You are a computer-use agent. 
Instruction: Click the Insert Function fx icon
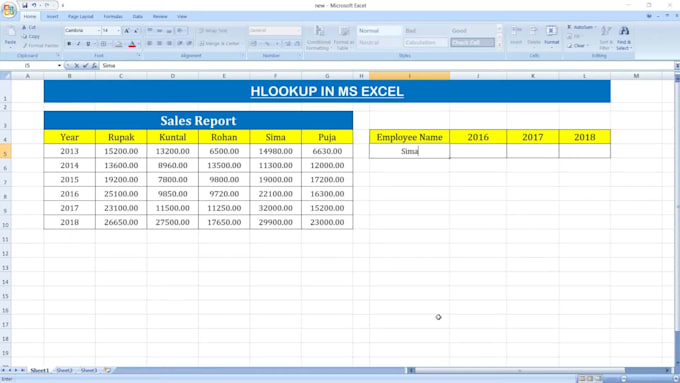coord(94,65)
